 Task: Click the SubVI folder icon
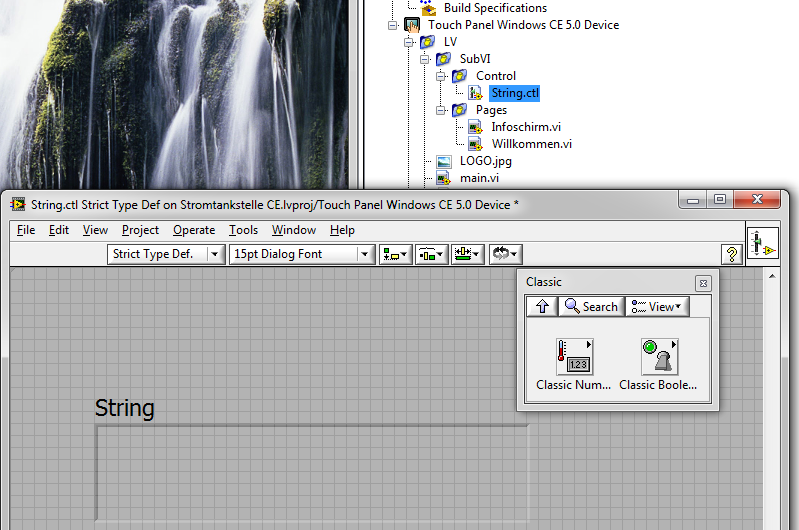pos(443,59)
